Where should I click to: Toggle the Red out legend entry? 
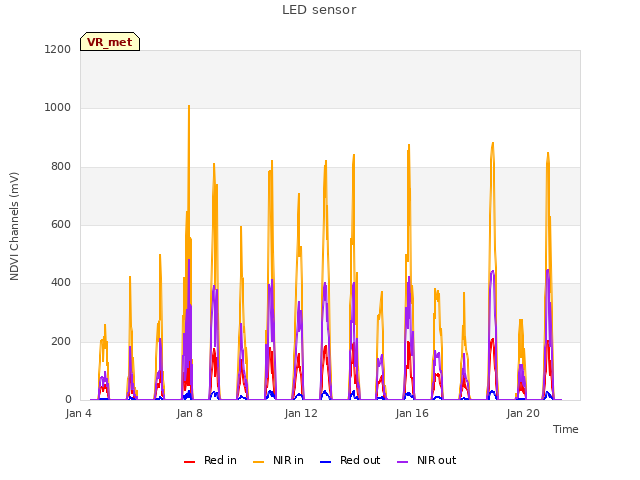[350, 460]
